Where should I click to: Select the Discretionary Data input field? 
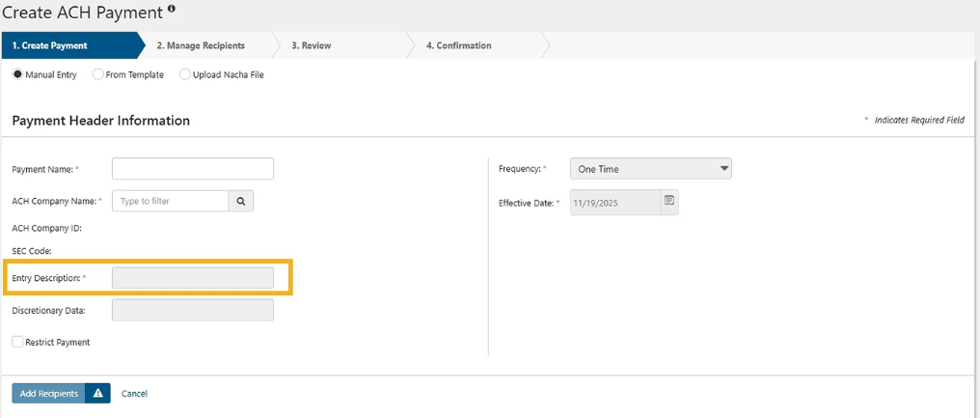point(193,310)
